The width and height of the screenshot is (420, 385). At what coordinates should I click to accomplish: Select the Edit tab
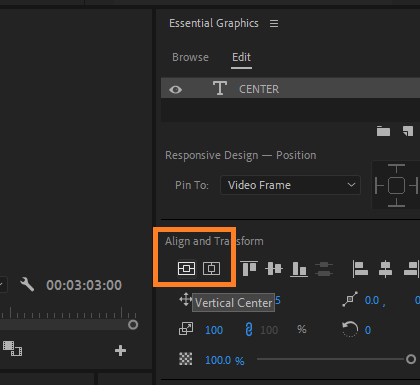241,57
